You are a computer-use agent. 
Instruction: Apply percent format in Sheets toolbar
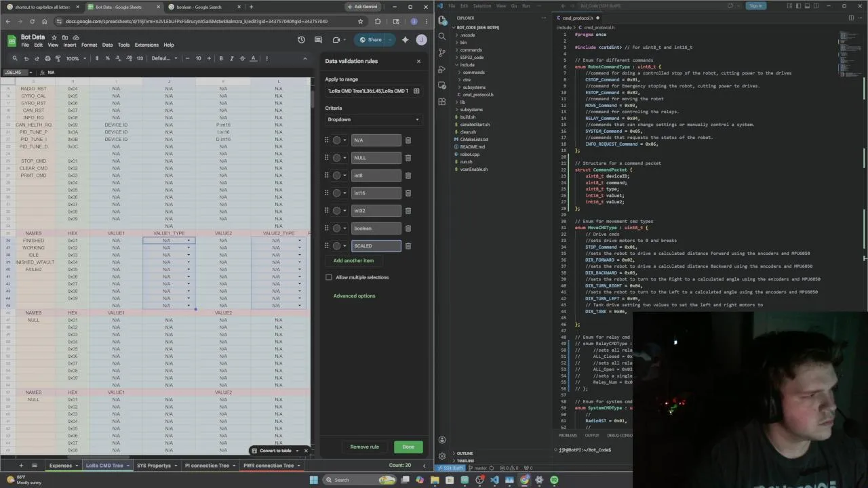tap(108, 58)
